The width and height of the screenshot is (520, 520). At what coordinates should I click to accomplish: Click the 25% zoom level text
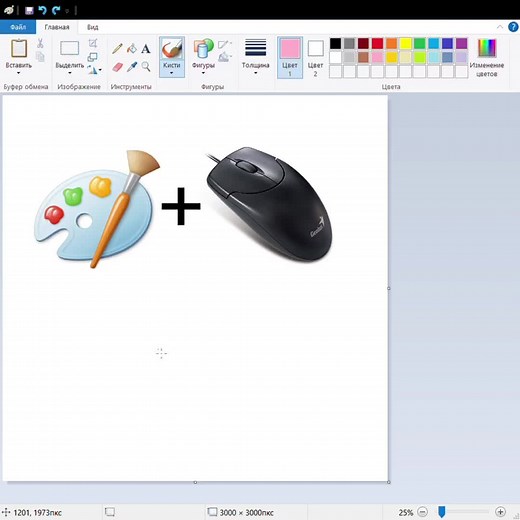tap(406, 512)
